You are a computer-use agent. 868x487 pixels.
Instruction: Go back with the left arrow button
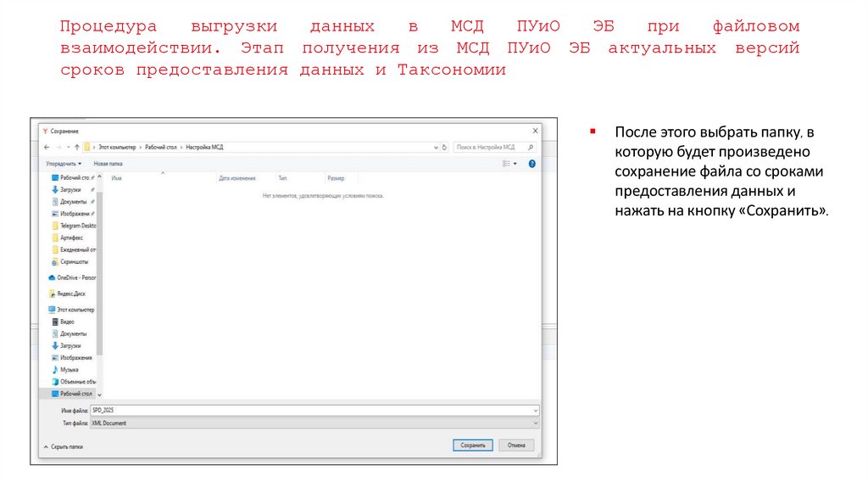click(47, 148)
